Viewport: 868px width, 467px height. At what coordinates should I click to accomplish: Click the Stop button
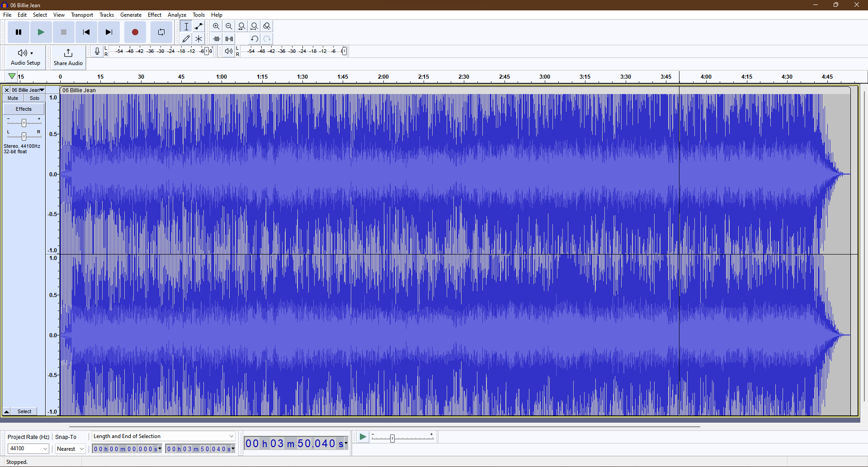pyautogui.click(x=64, y=32)
